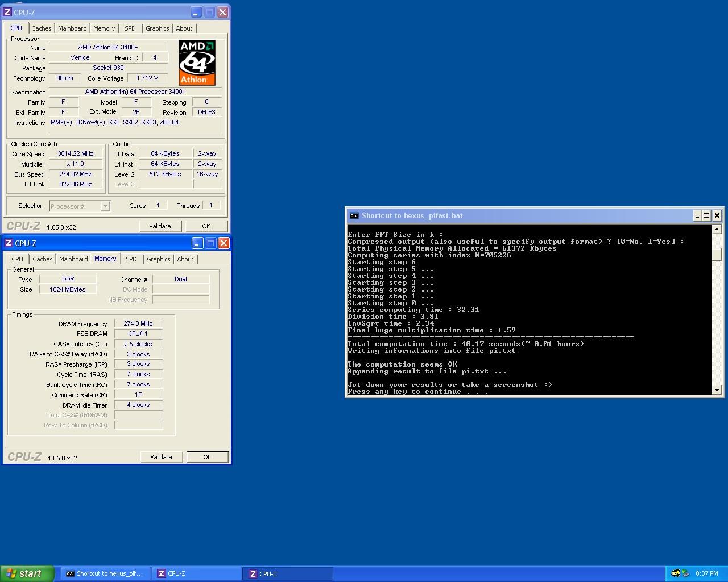Click OK in the Memory window

tap(207, 457)
